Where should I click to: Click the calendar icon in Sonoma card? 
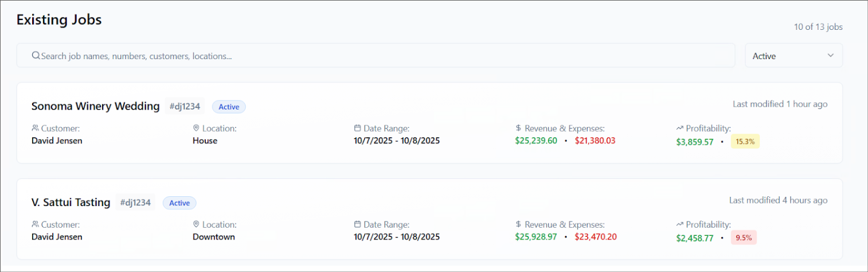pyautogui.click(x=358, y=129)
